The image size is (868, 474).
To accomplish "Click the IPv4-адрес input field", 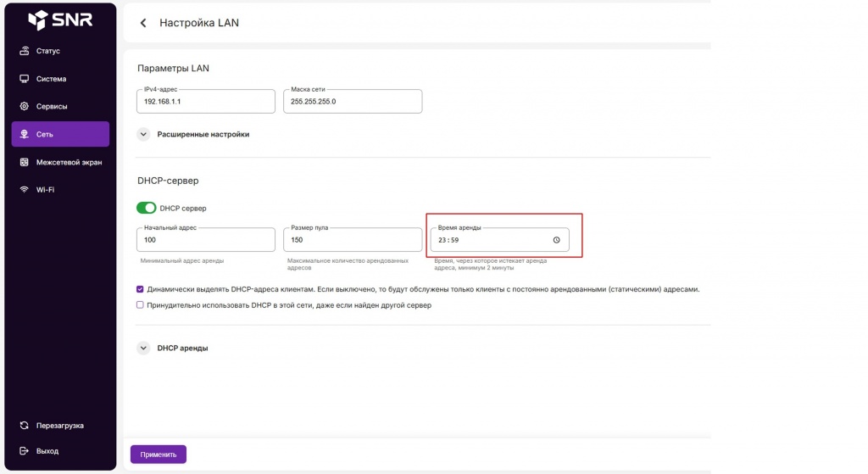I will 205,102.
